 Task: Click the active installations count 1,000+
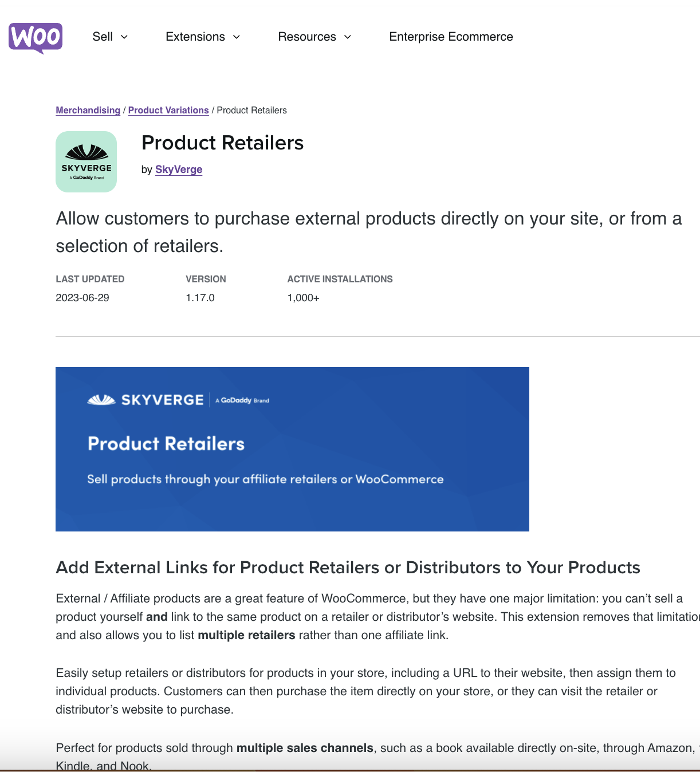[x=303, y=297]
